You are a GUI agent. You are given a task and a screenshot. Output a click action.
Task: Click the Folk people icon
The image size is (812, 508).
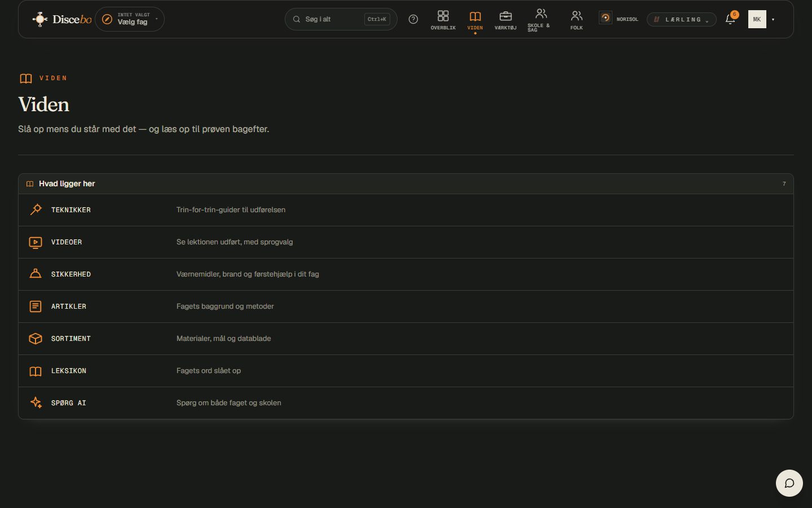[576, 16]
